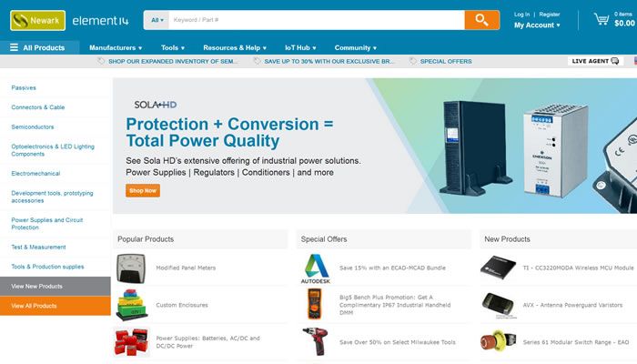
Task: Click the View All Products button
Action: tap(56, 306)
